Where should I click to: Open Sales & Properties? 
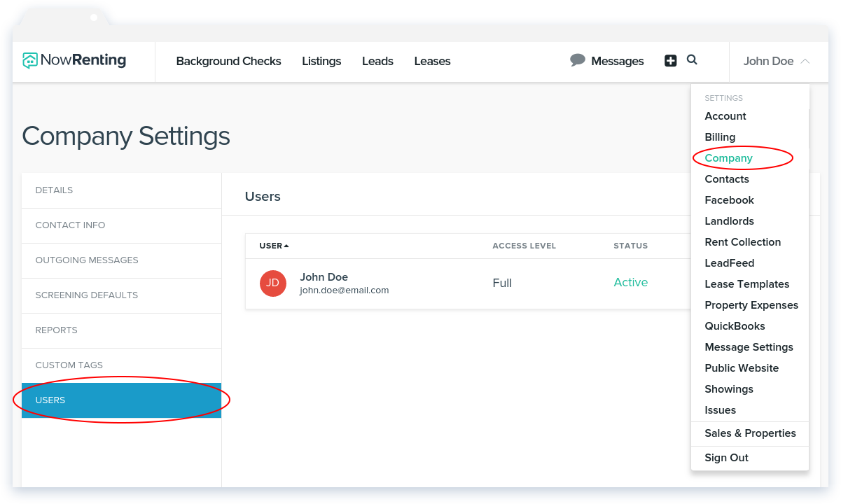pos(750,433)
